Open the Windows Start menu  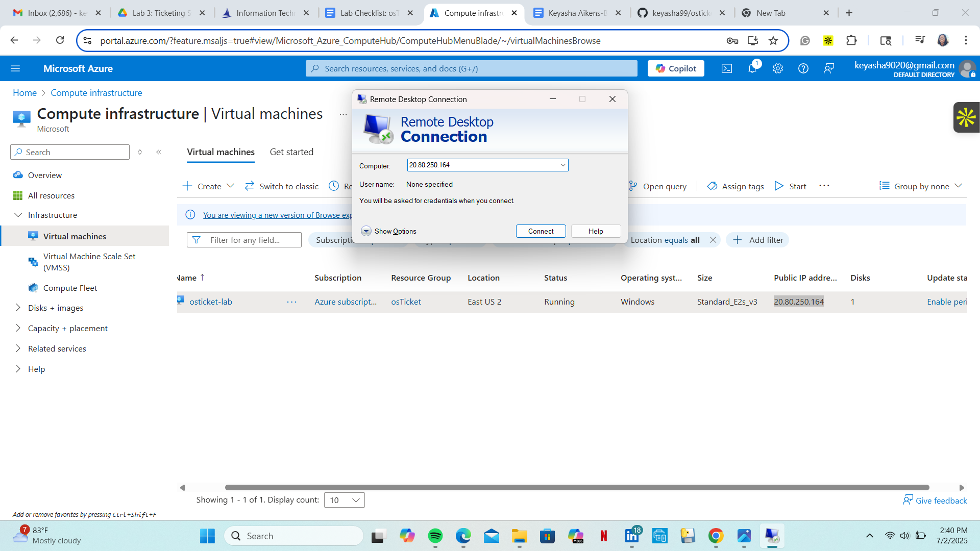tap(207, 536)
